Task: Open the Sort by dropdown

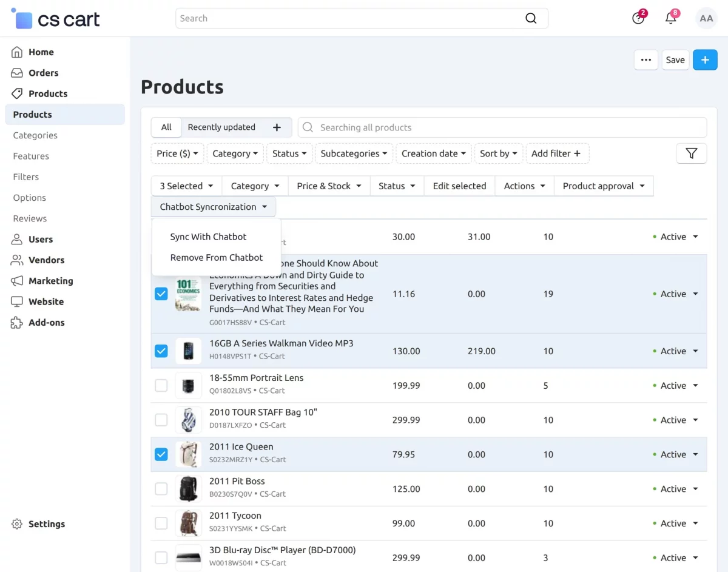Action: click(x=498, y=153)
